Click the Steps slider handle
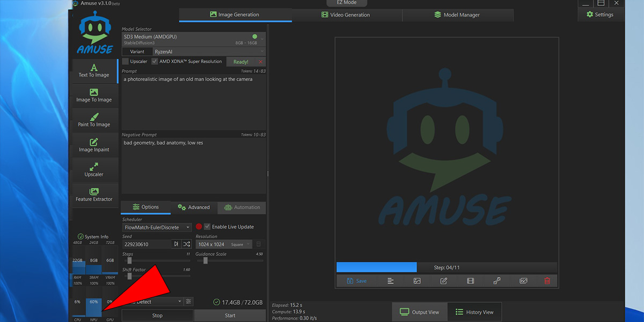 coord(129,261)
